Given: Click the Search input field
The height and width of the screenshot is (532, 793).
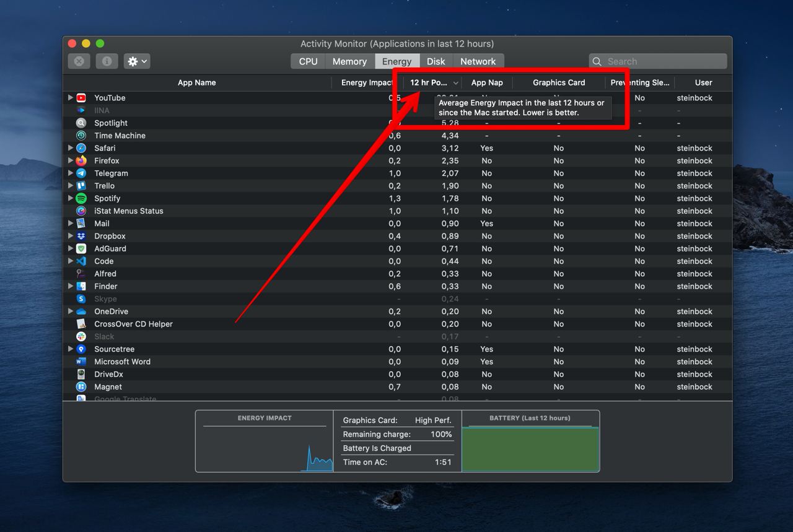Looking at the screenshot, I should coord(658,61).
